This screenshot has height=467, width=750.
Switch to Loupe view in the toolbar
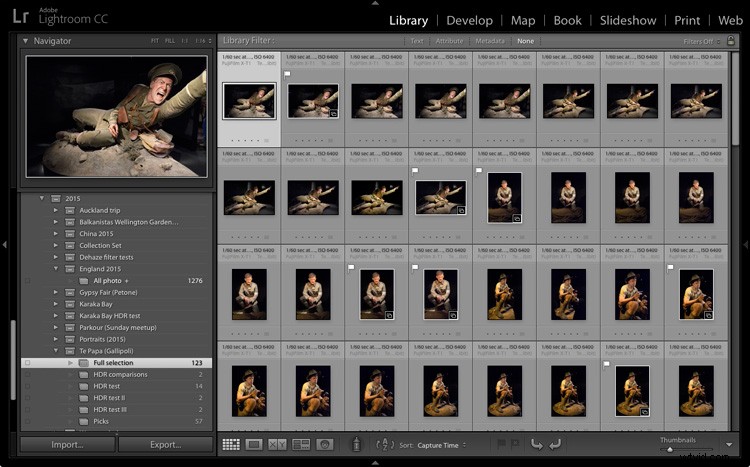(x=254, y=445)
